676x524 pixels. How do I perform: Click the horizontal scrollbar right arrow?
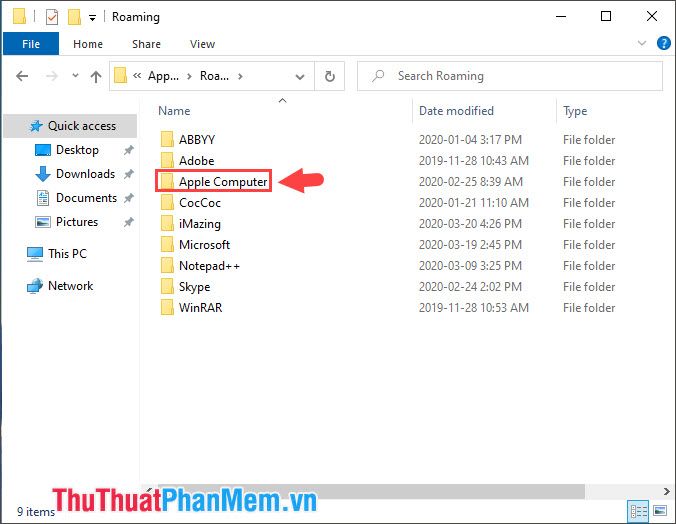tap(667, 491)
